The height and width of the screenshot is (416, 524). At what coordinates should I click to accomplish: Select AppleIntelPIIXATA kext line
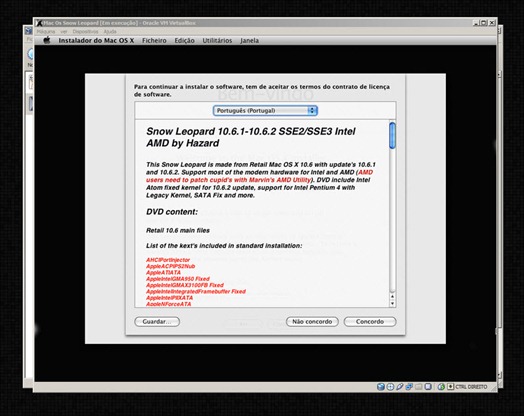click(169, 298)
